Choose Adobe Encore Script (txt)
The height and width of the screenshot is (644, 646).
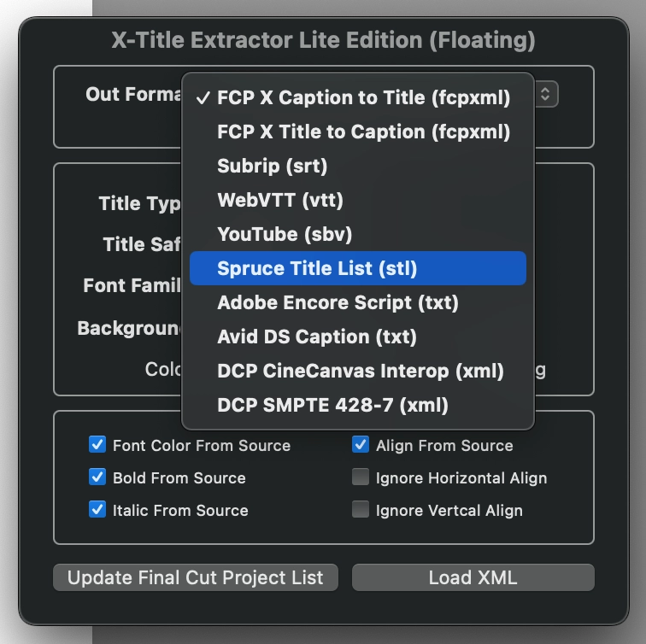357,302
